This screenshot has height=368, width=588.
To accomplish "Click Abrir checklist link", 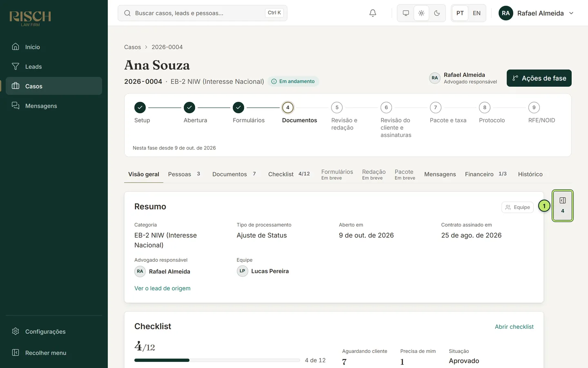I will [x=514, y=327].
